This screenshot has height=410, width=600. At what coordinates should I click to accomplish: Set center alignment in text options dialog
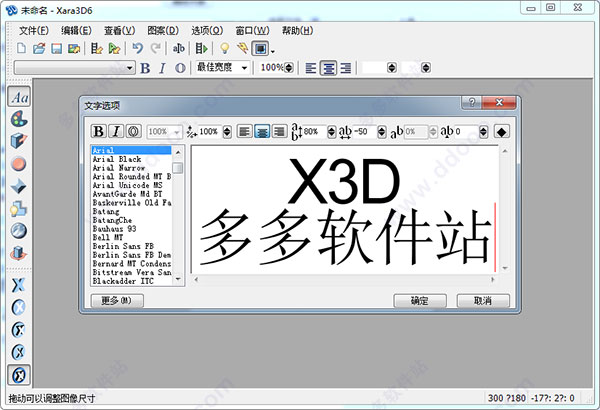[262, 132]
